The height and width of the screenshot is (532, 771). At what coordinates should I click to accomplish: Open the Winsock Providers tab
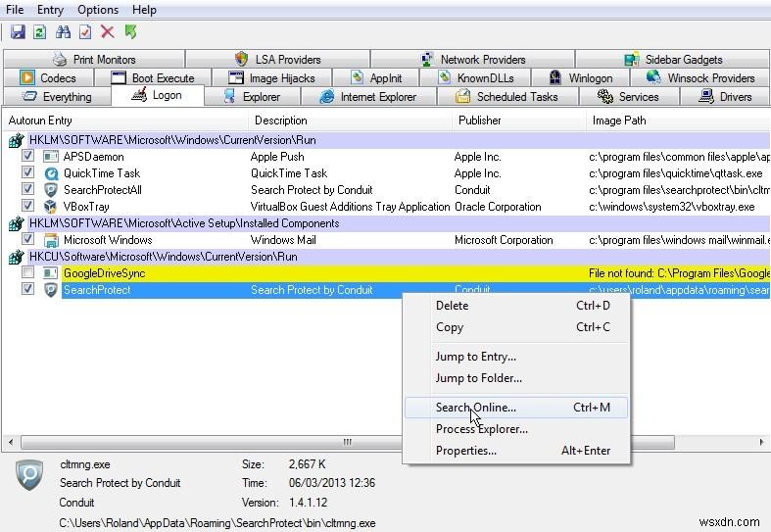click(x=700, y=78)
